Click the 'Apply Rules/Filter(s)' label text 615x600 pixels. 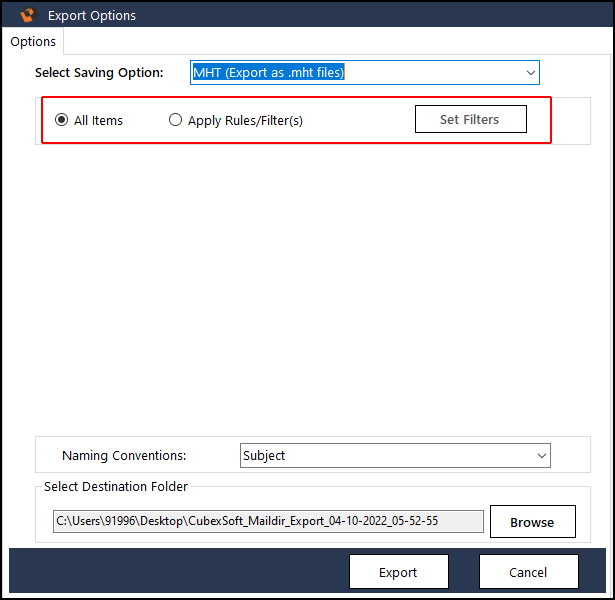[x=245, y=120]
